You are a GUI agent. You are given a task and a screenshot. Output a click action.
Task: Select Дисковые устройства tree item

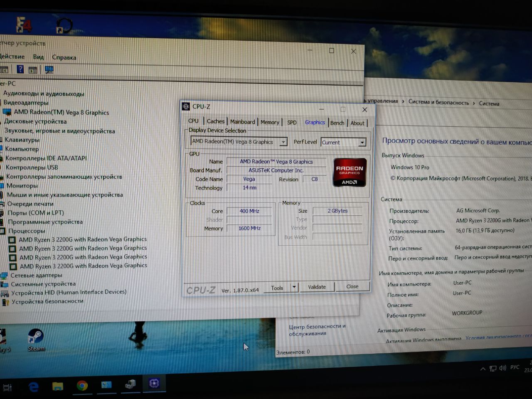coord(35,121)
